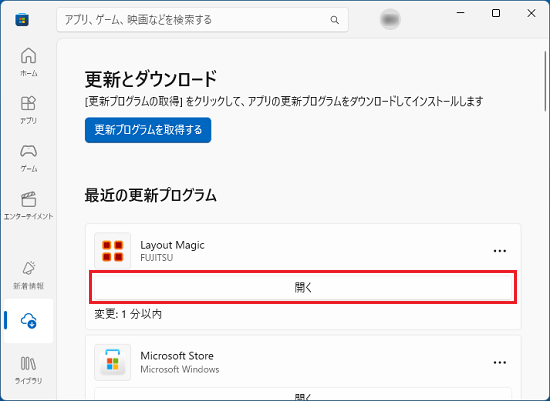Close the Microsoft Store window
Image resolution: width=550 pixels, height=401 pixels.
point(531,13)
